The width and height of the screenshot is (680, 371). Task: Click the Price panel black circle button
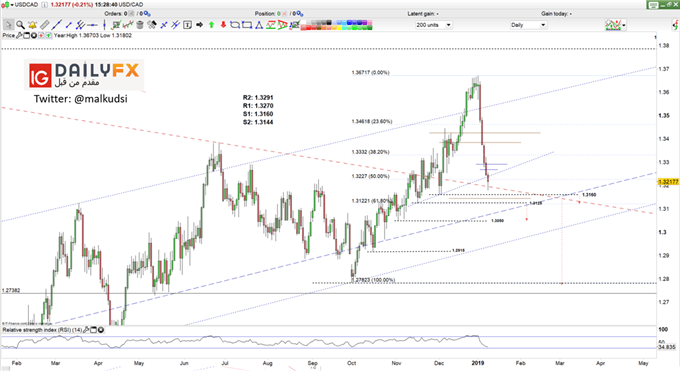(x=33, y=36)
